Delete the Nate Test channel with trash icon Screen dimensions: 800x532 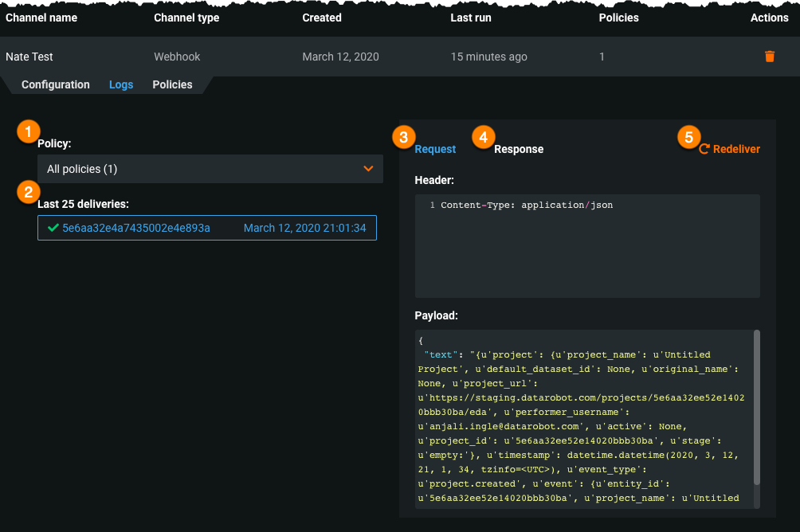click(769, 57)
